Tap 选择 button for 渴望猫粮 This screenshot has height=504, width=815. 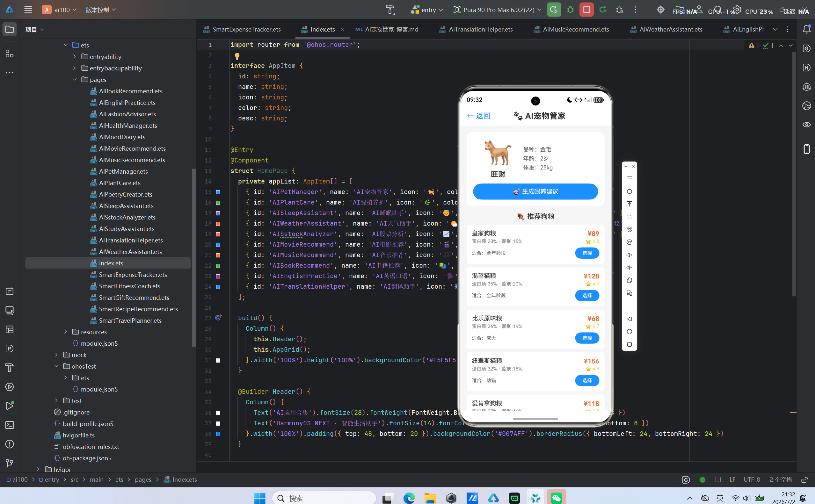(587, 295)
